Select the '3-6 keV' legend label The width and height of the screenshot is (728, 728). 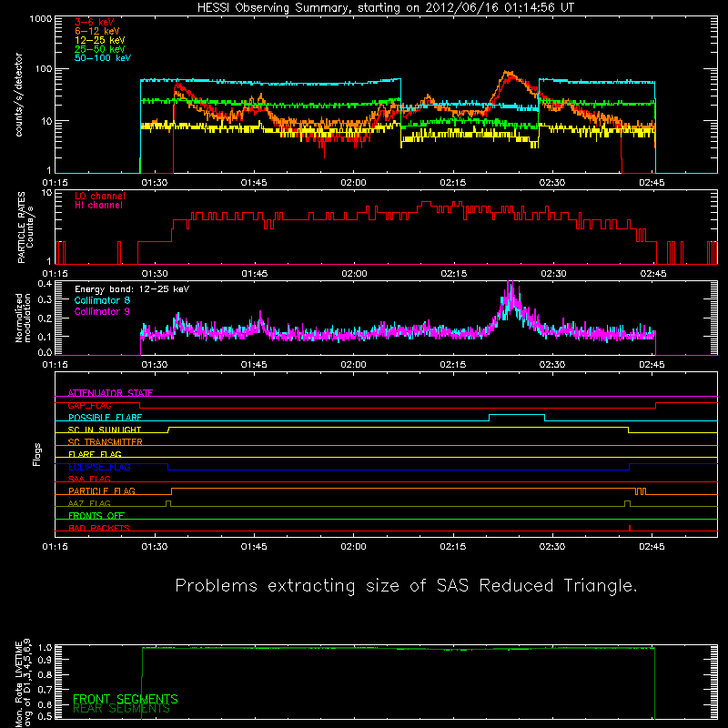click(x=95, y=22)
